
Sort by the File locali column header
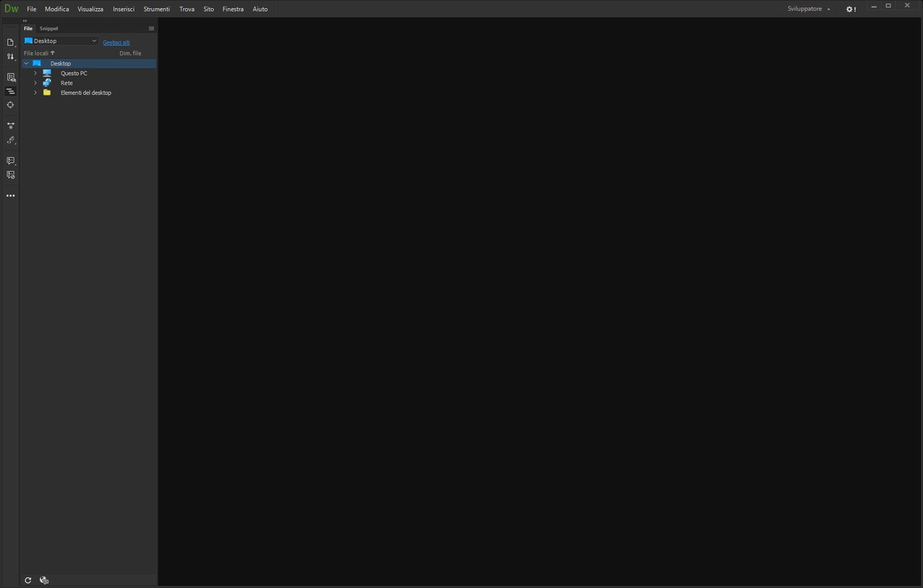coord(39,54)
